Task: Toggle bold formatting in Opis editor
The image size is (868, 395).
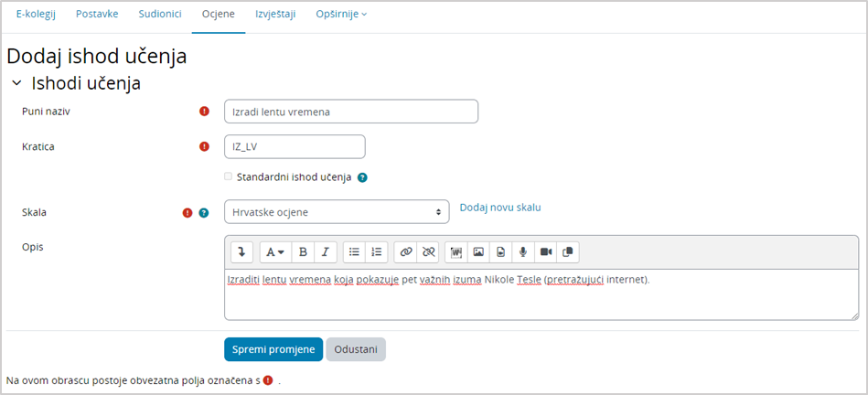Action: tap(304, 252)
